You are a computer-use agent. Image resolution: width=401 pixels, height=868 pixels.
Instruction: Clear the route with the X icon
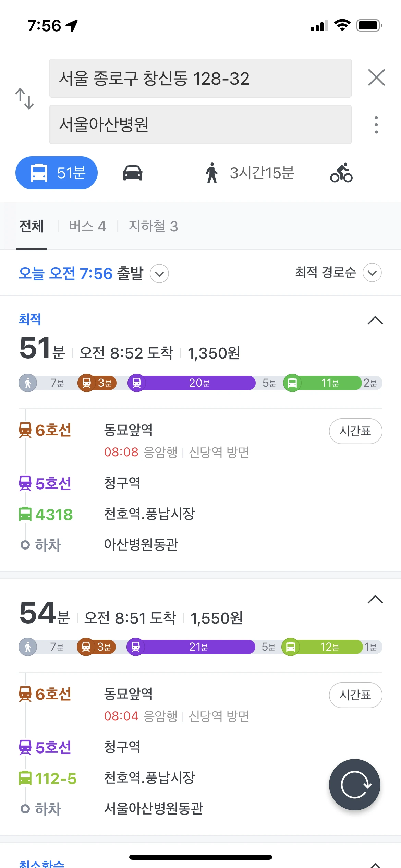[376, 77]
